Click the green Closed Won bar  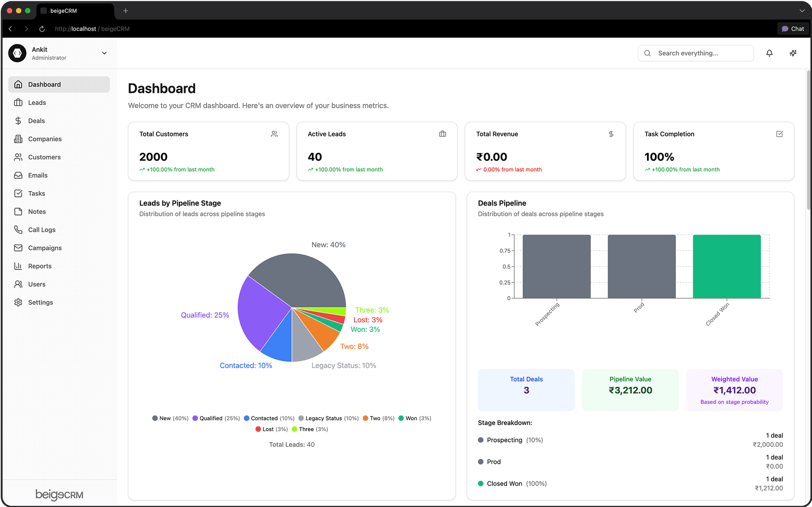tap(727, 266)
